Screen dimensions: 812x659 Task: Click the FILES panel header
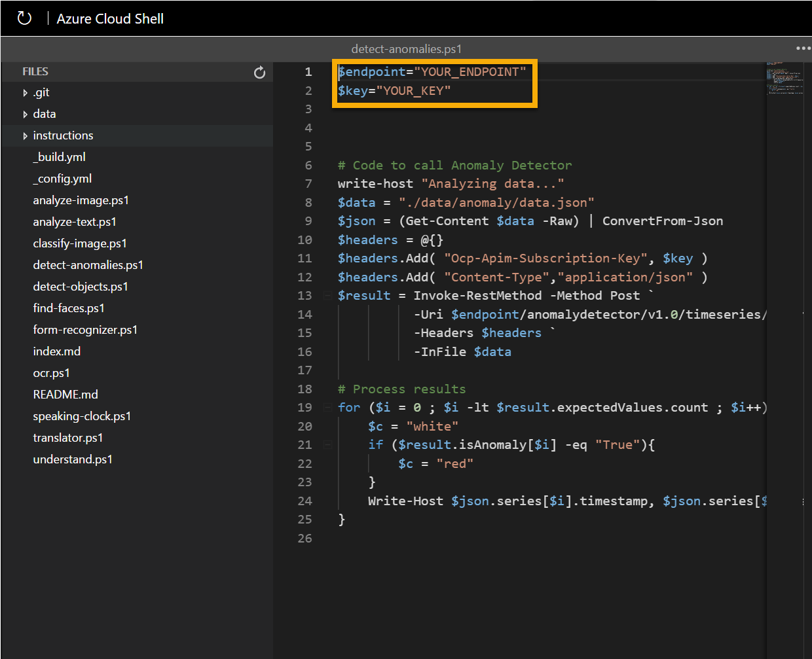[x=35, y=72]
